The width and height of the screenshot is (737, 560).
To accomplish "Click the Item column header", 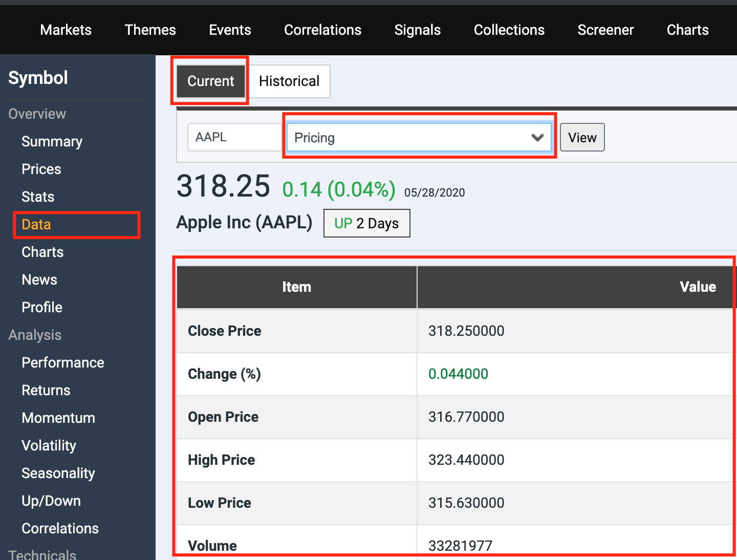I will click(297, 287).
